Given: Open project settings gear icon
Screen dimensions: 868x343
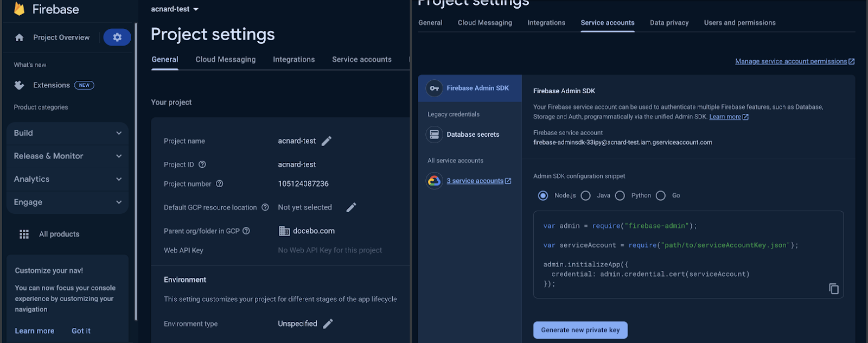Looking at the screenshot, I should (117, 37).
